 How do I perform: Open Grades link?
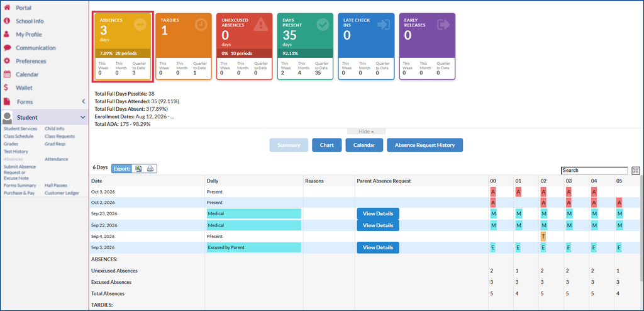(11, 144)
